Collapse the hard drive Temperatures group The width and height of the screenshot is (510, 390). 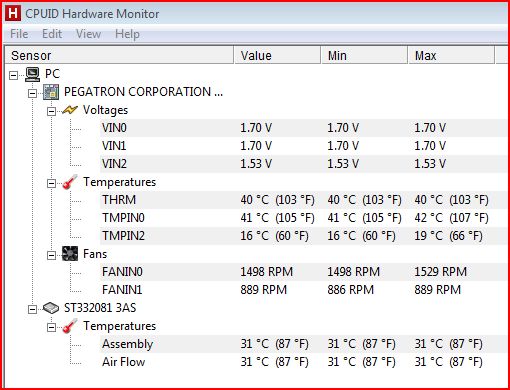pos(51,327)
